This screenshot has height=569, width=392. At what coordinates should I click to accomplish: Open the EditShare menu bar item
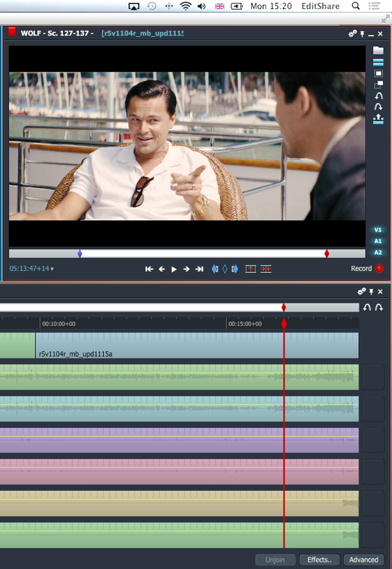tap(321, 6)
